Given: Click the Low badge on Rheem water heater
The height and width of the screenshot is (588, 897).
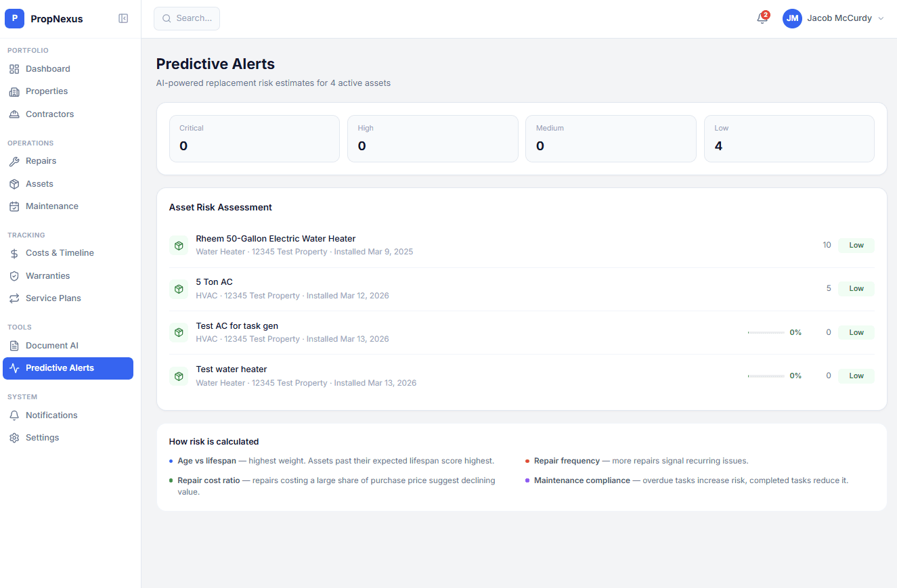Looking at the screenshot, I should click(856, 245).
